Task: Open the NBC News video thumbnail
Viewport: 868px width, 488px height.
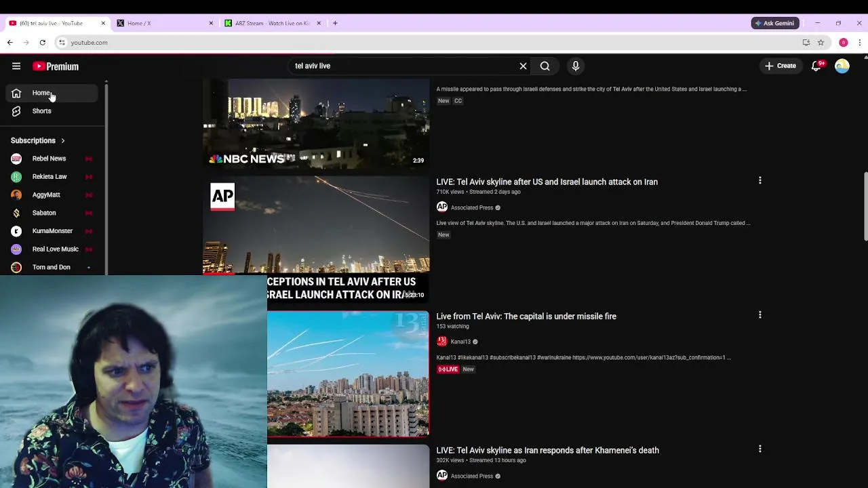Action: 316,123
